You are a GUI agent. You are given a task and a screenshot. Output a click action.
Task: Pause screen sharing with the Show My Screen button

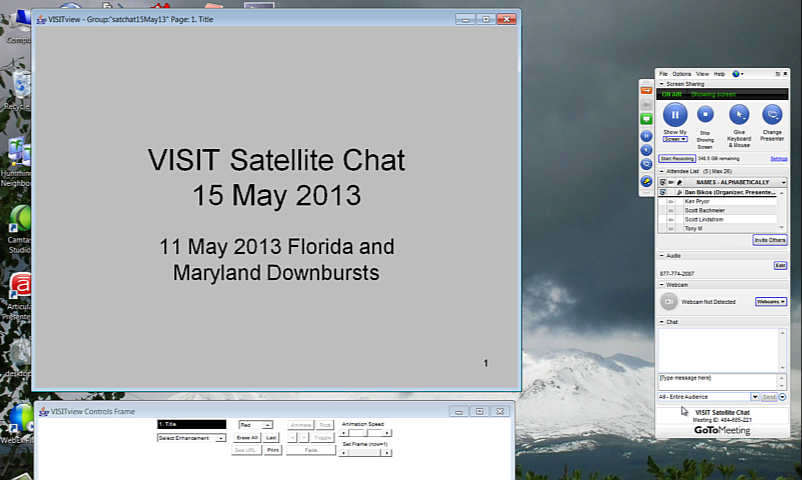point(675,115)
